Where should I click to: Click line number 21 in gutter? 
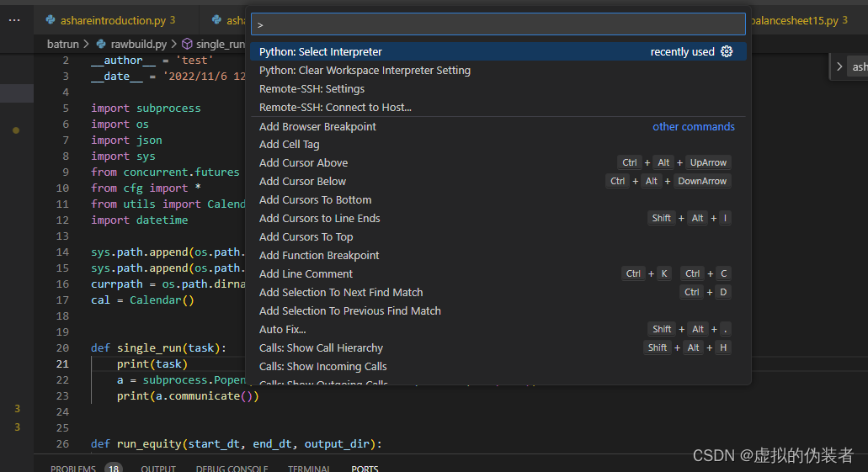click(62, 364)
